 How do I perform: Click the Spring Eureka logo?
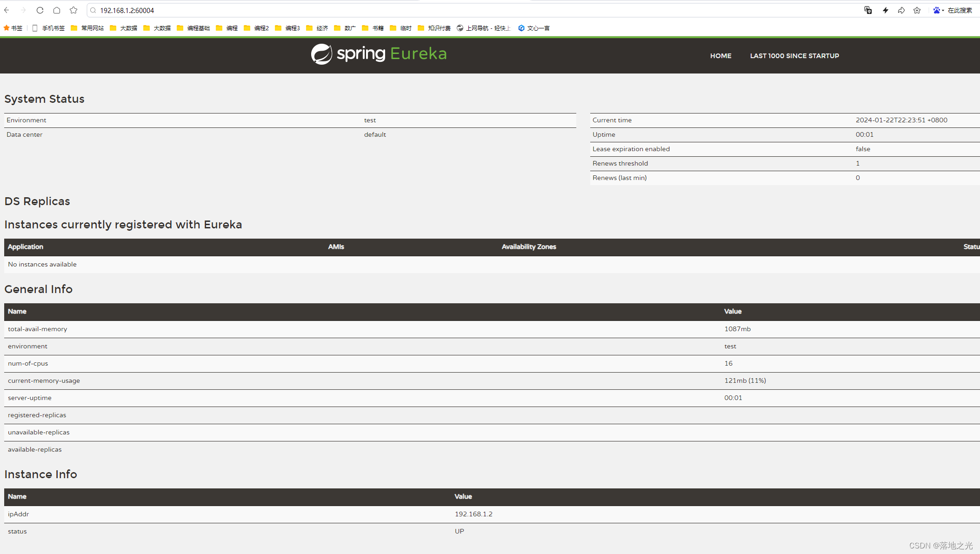pos(379,54)
